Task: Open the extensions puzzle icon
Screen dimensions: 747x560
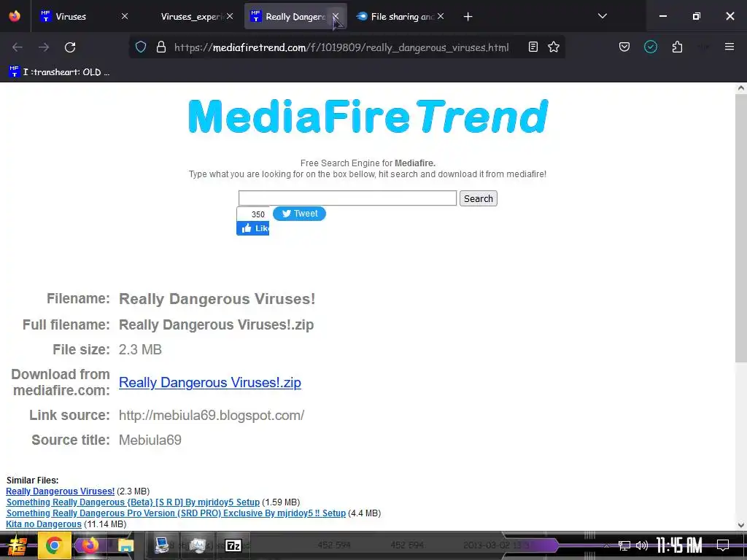Action: 677,47
